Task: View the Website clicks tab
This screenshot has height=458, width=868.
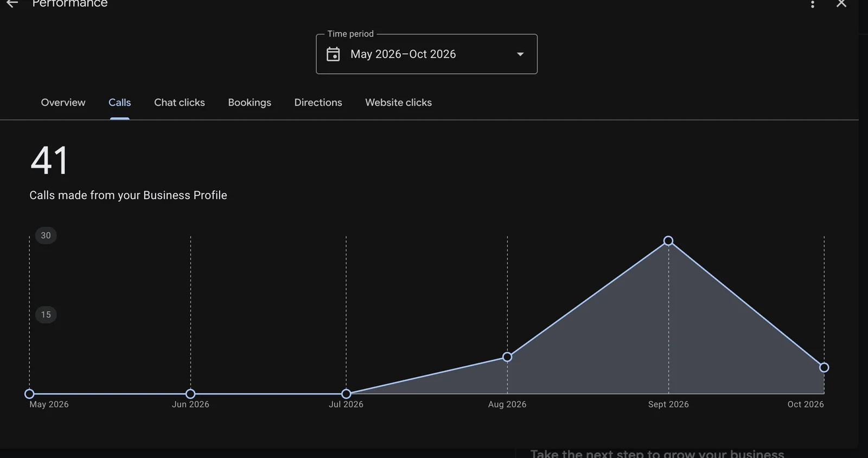Action: 398,103
